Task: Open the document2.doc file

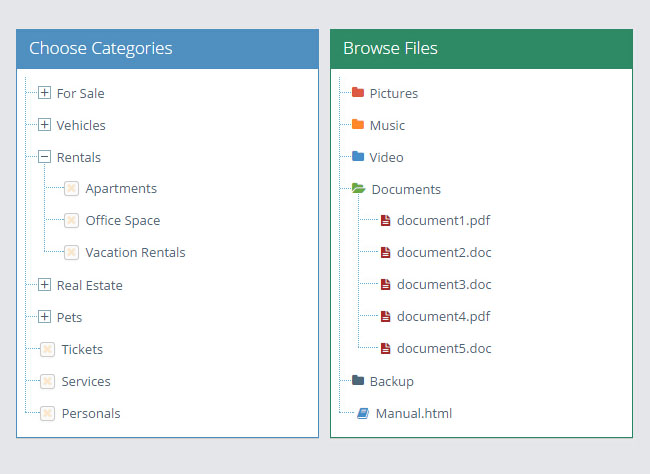Action: (444, 253)
